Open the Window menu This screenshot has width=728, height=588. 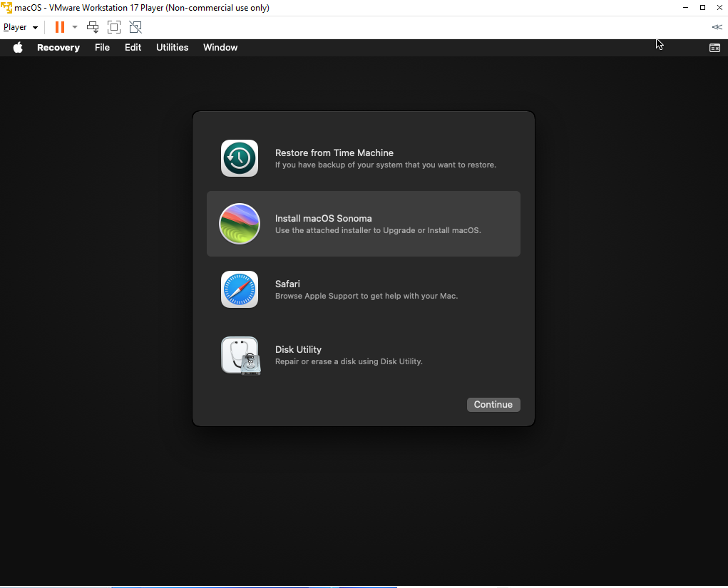click(220, 48)
